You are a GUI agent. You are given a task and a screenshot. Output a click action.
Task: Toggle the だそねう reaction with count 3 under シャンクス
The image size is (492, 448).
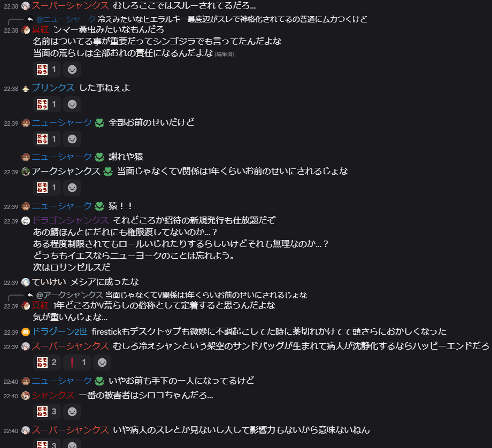click(x=47, y=412)
